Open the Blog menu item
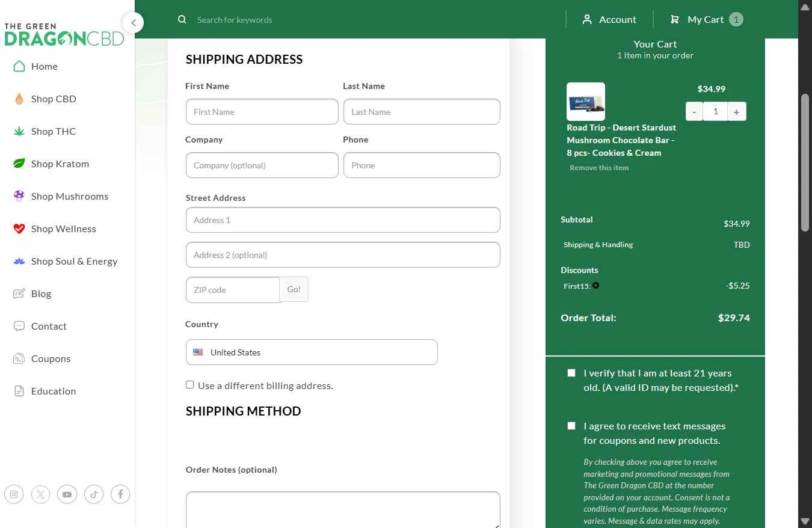This screenshot has width=812, height=528. point(41,293)
